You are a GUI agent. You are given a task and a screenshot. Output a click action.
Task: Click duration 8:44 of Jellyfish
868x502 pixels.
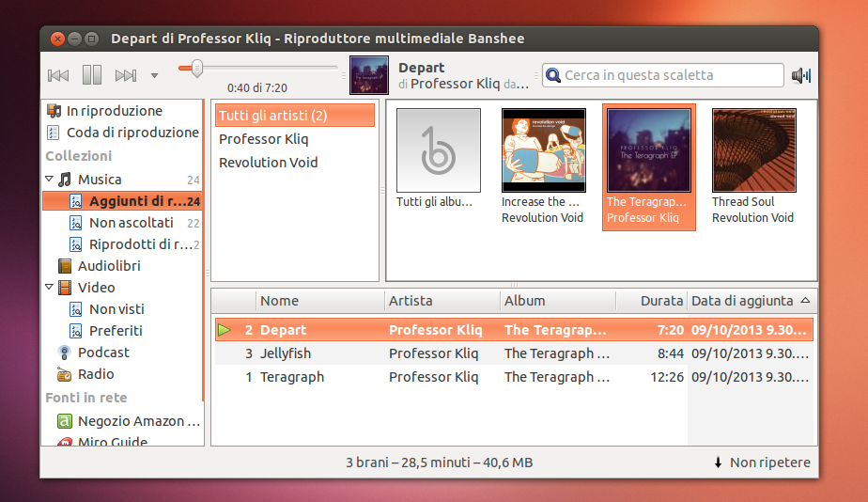(671, 353)
